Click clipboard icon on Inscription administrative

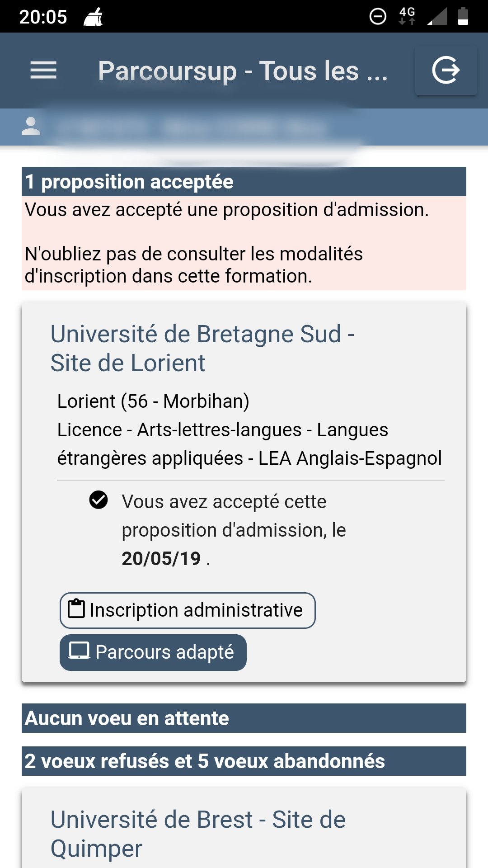point(76,609)
